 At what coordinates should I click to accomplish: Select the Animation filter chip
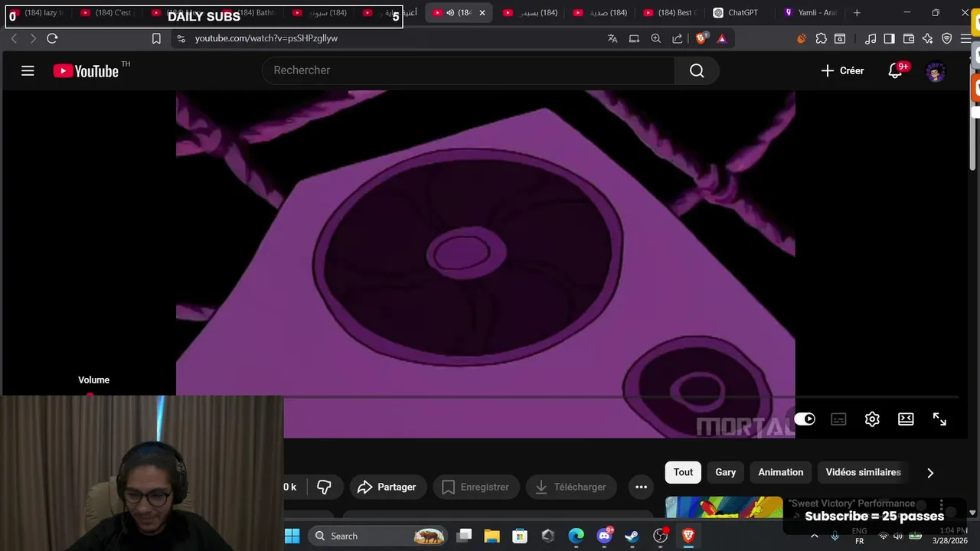click(x=781, y=472)
